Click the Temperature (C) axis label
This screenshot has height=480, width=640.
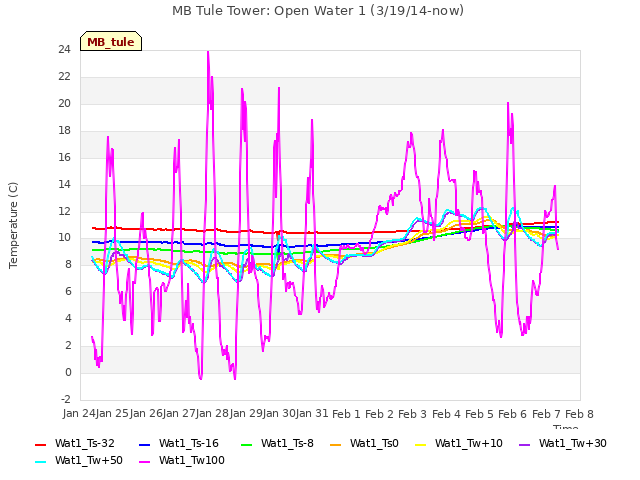(x=13, y=225)
